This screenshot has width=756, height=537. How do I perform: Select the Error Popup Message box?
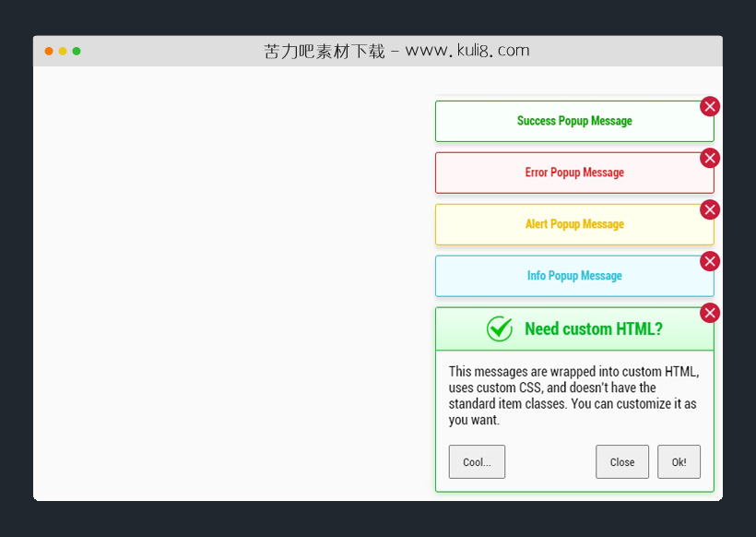click(574, 173)
